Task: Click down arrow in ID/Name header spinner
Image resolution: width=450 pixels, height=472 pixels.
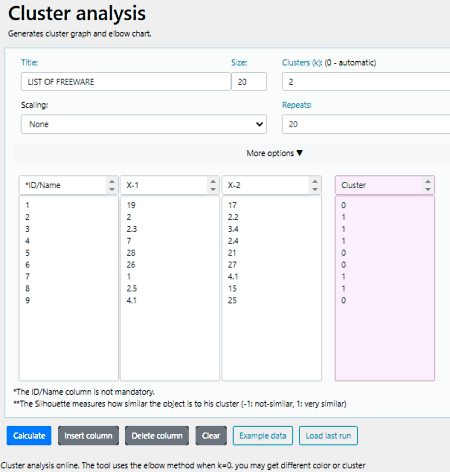Action: pos(112,189)
